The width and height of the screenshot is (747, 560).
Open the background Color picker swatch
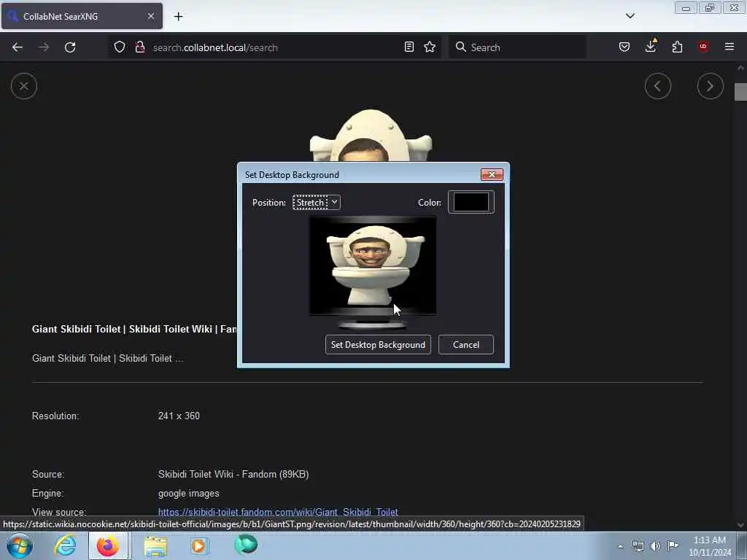point(471,203)
